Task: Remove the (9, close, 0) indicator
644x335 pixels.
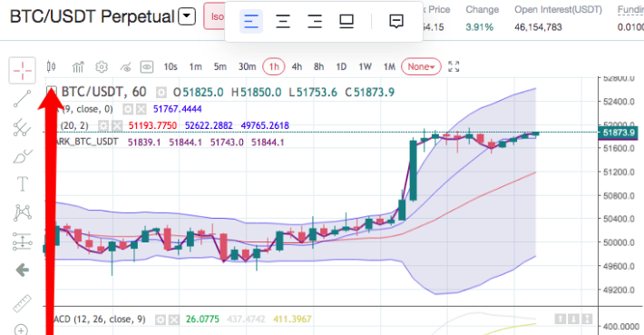Action: [141, 109]
